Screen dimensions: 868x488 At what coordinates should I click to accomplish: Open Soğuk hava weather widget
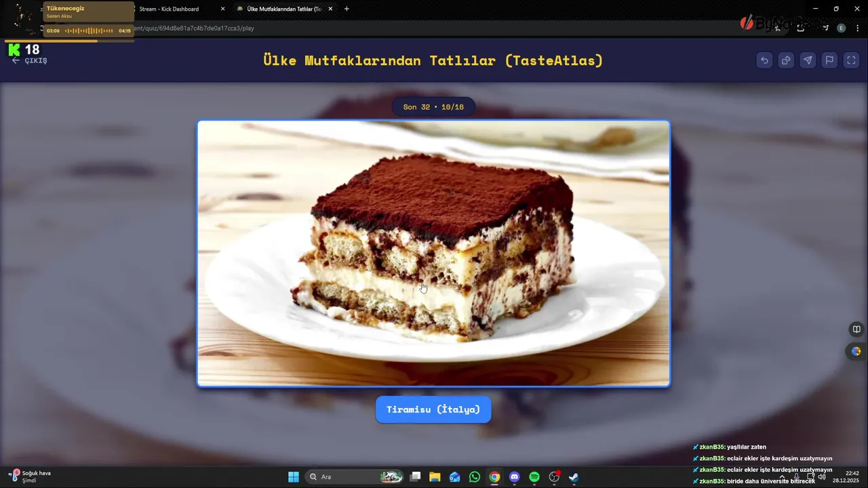pos(31,476)
